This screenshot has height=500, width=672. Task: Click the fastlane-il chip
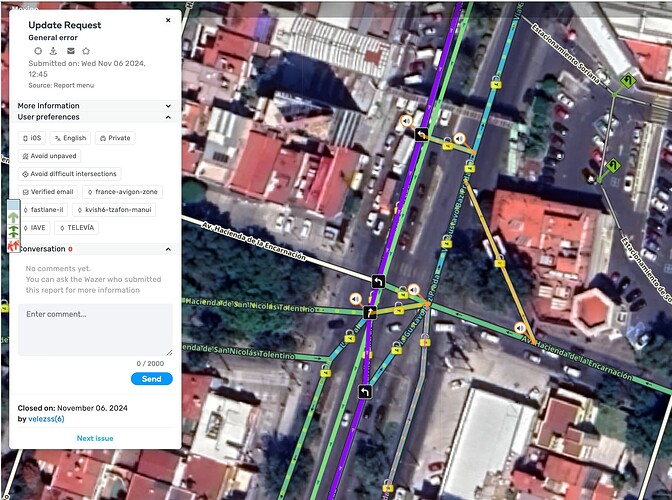click(x=43, y=210)
